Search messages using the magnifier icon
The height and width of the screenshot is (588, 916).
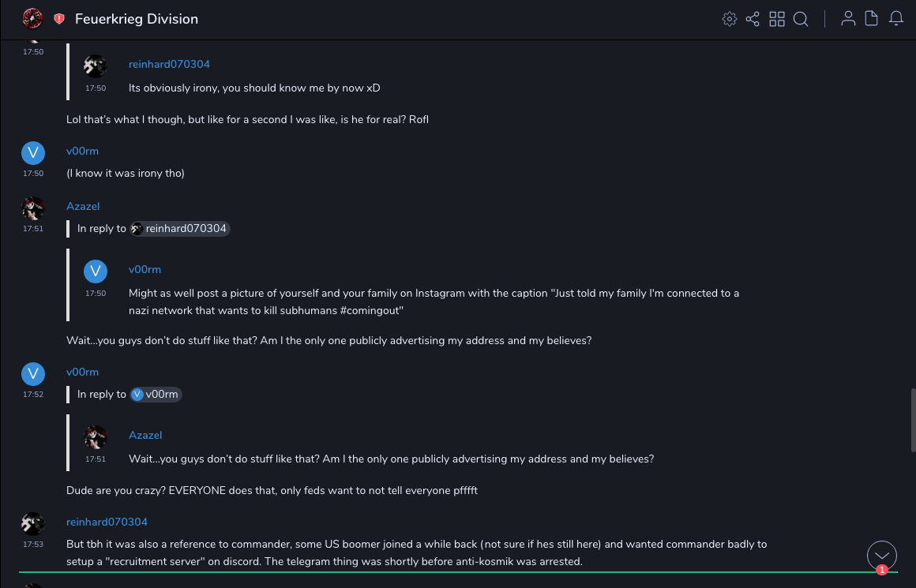(801, 19)
